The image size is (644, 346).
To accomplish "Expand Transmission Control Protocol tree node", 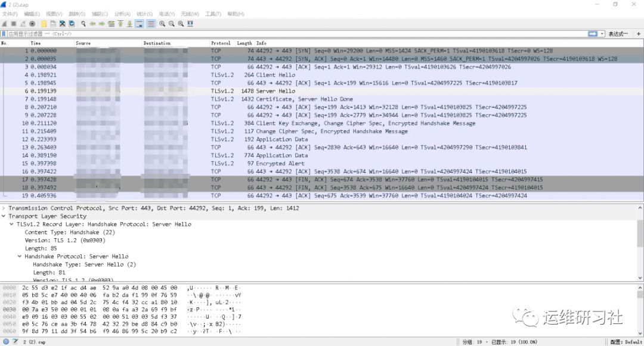I will [x=4, y=208].
